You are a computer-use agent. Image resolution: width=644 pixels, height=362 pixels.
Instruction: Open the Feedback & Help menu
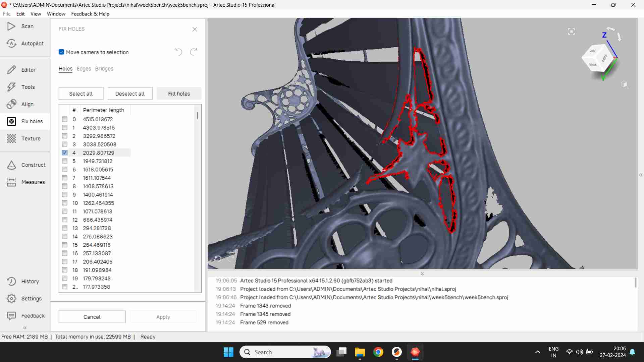click(x=90, y=14)
